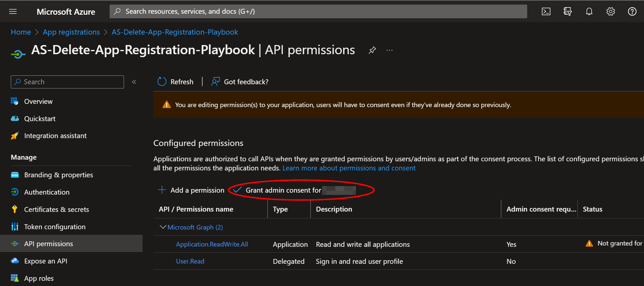
Task: Click the Home breadcrumb link
Action: [21, 32]
